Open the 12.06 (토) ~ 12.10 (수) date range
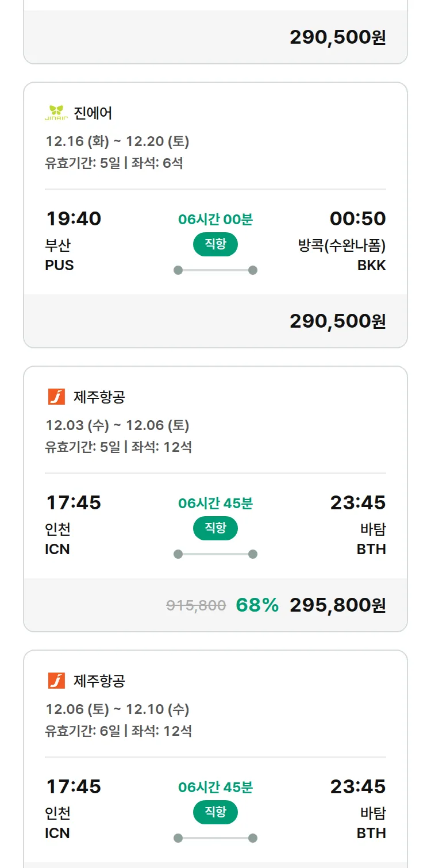The image size is (431, 868). [x=117, y=709]
